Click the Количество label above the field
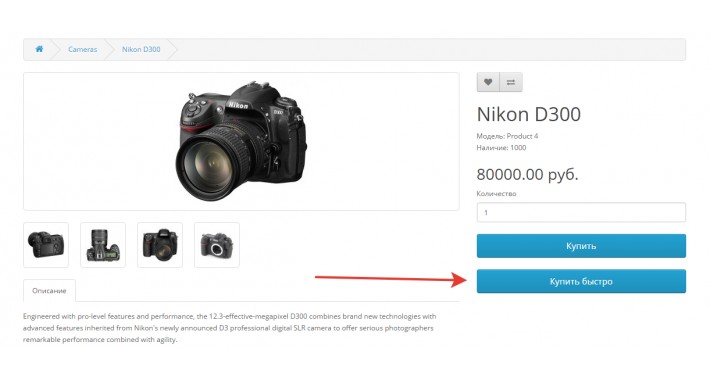 click(496, 193)
